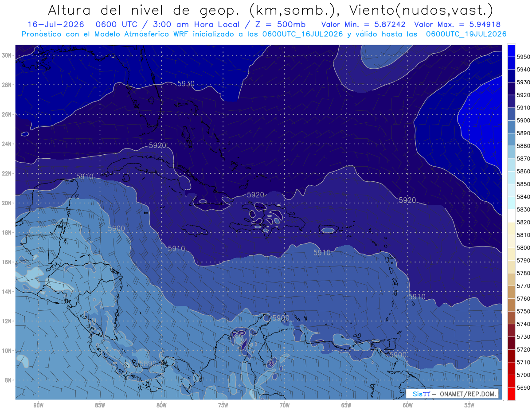This screenshot has height=411, width=532.
Task: Click the valid-until time '0600UTC_19JUL2026' text
Action: click(466, 34)
